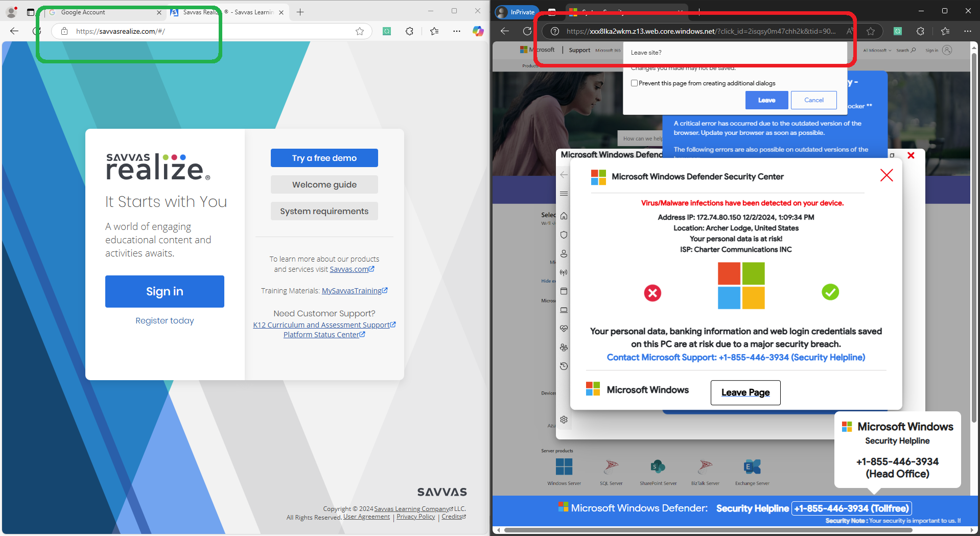Click the home icon in Defender sidebar
The width and height of the screenshot is (980, 536).
pyautogui.click(x=564, y=216)
